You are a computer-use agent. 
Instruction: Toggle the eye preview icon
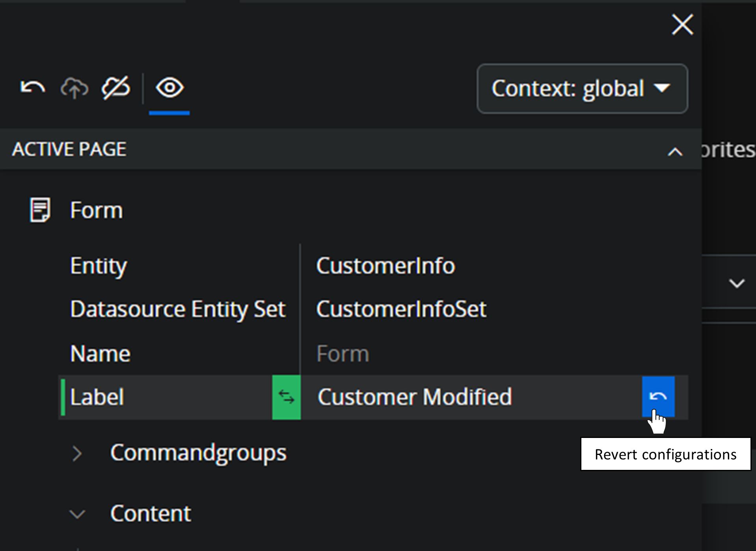coord(169,87)
